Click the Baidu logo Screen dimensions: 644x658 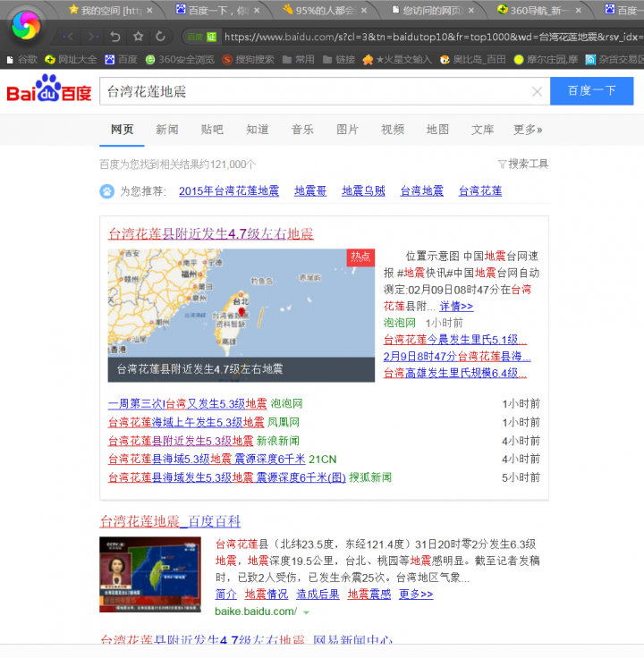tap(49, 89)
